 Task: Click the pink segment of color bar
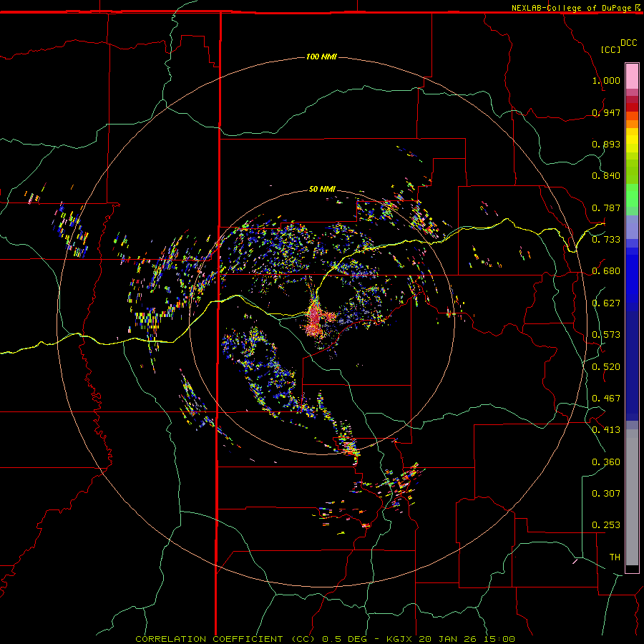[632, 76]
